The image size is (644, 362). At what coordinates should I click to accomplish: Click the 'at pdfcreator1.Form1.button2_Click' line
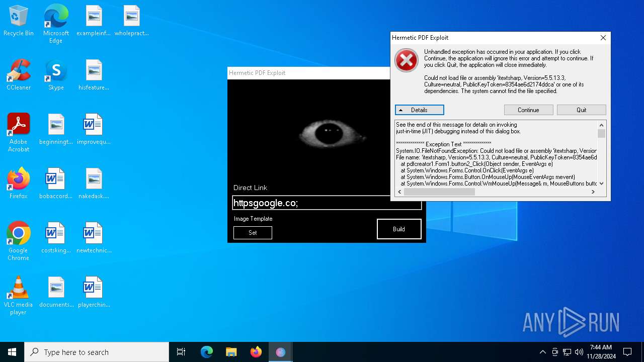pyautogui.click(x=476, y=164)
